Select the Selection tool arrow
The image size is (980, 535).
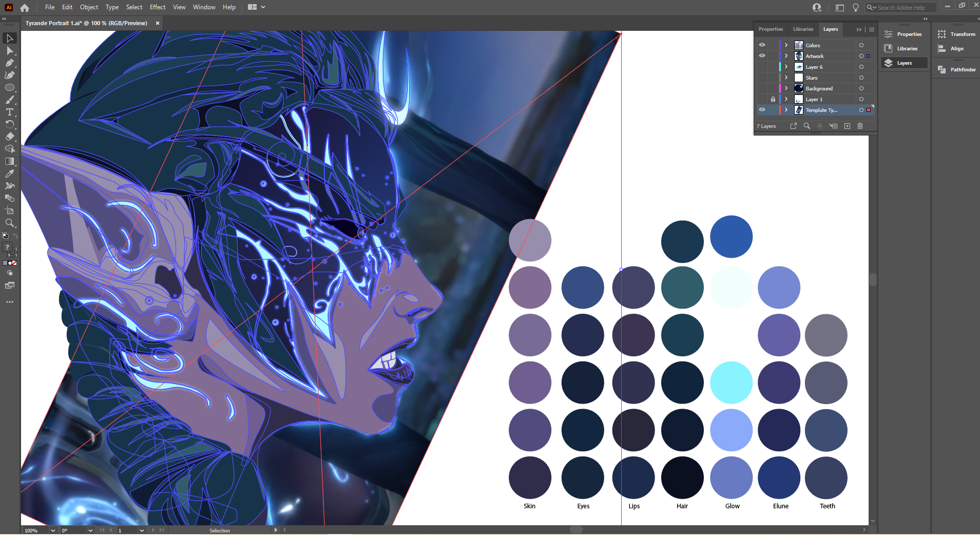point(10,38)
